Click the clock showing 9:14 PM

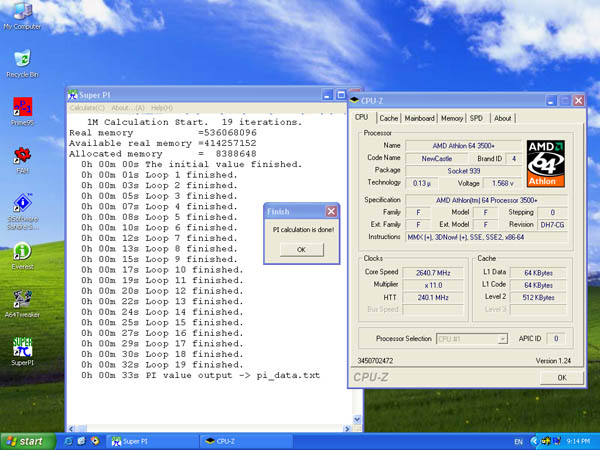point(578,442)
